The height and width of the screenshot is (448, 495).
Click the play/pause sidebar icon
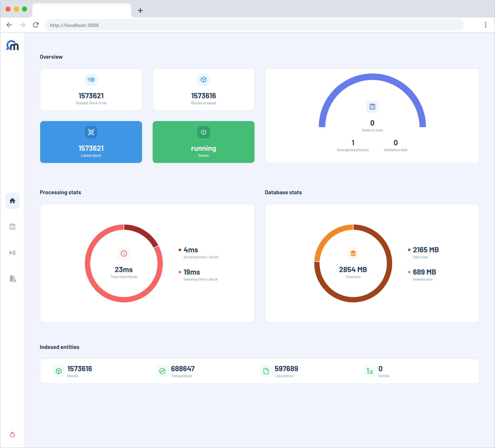12,253
